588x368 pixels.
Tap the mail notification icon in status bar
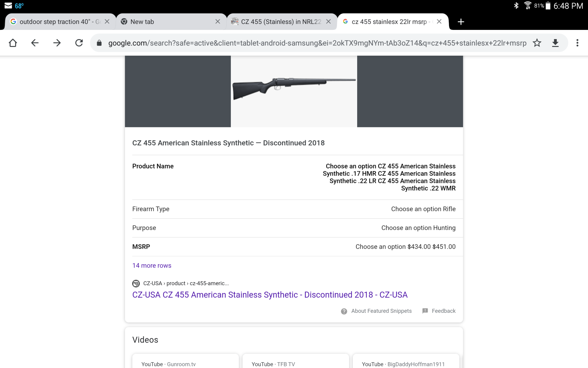click(8, 6)
